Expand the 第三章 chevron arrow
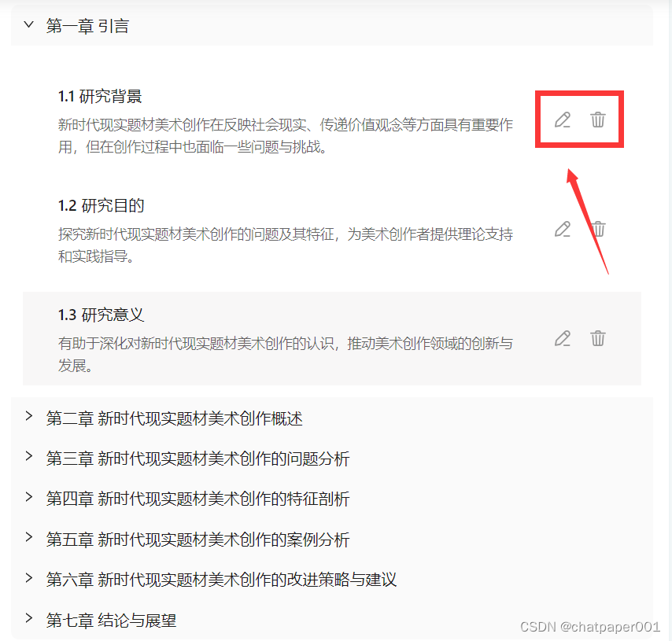Viewport: 672px width, 641px height. 28,456
